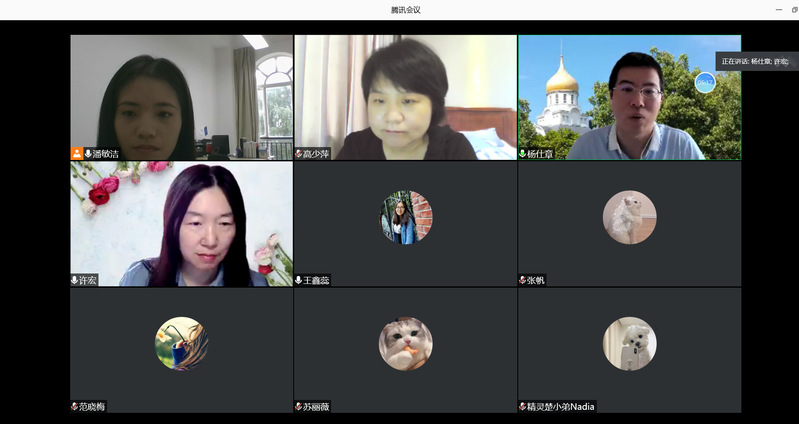The height and width of the screenshot is (424, 799).
Task: Select 张帆's white dog avatar
Action: point(629,217)
